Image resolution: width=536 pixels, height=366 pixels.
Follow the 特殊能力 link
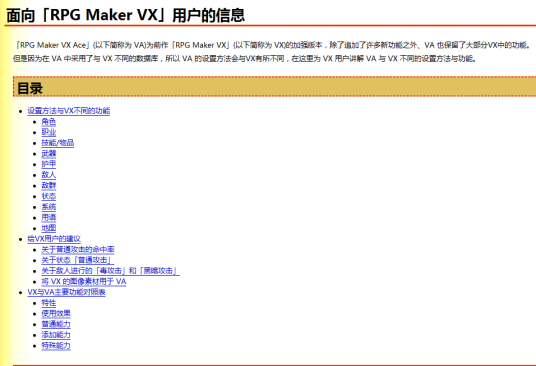(56, 345)
